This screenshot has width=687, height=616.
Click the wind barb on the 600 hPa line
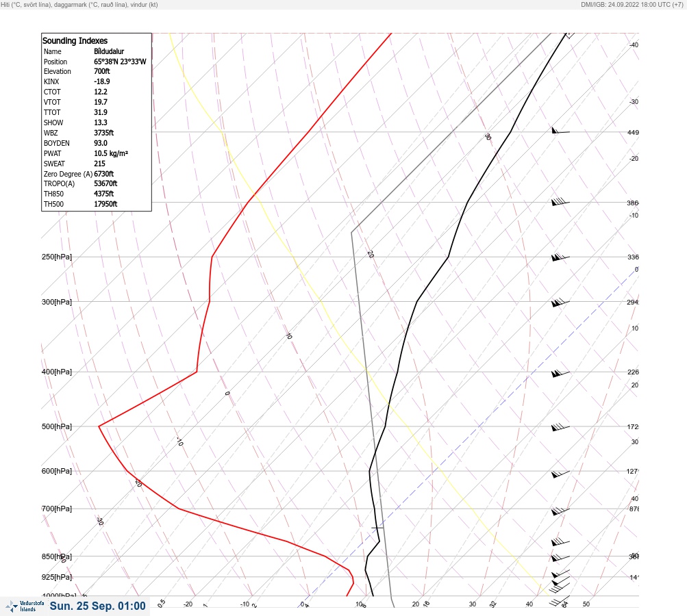point(560,474)
